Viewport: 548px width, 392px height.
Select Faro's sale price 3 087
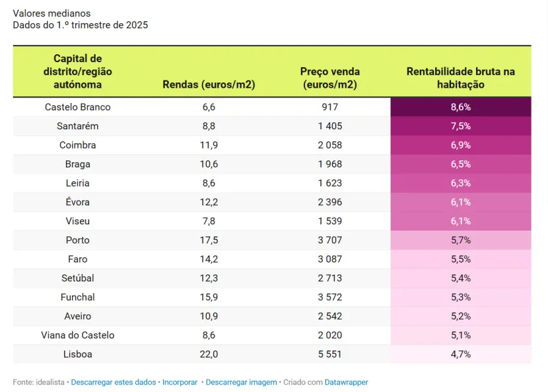click(x=329, y=259)
